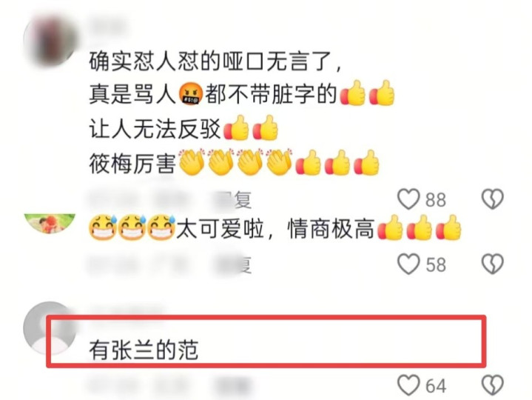The width and height of the screenshot is (532, 400).
Task: Select the comment line 让人无法反驳
Action: click(x=155, y=130)
